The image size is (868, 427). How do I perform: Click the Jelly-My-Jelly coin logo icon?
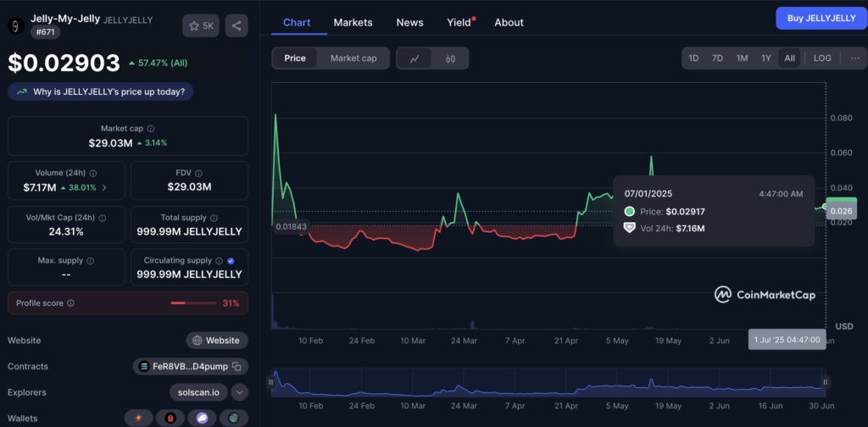pyautogui.click(x=17, y=25)
